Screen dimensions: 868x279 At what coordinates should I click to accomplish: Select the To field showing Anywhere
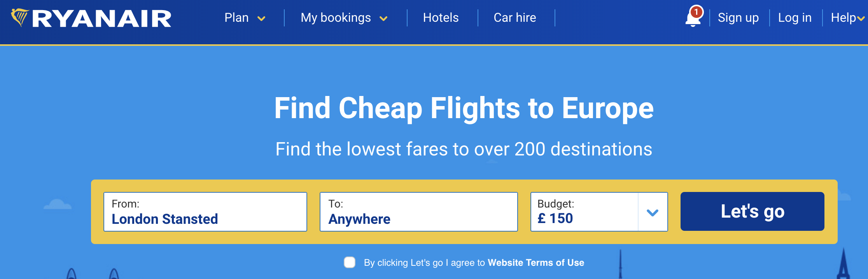418,212
